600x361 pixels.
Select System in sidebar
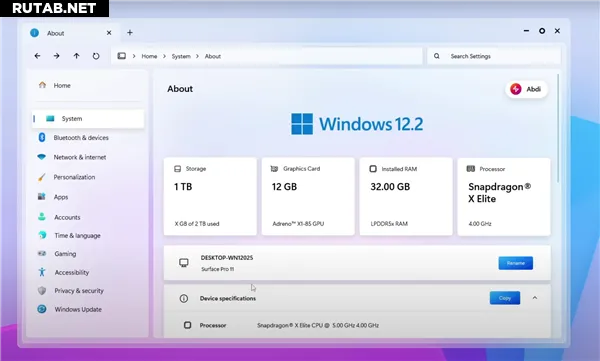(x=88, y=119)
